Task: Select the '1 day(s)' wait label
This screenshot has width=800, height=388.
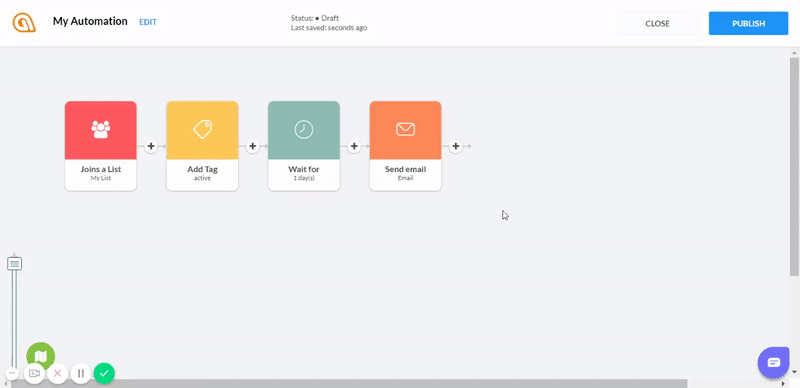Action: coord(304,179)
